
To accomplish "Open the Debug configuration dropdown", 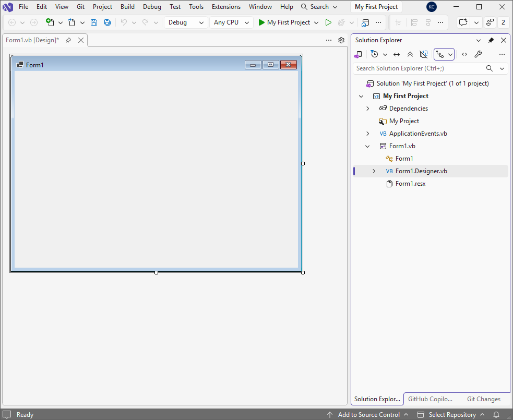I will (x=186, y=22).
